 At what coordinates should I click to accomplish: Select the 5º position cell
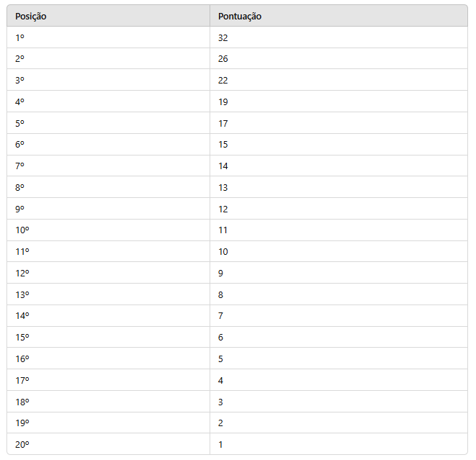(x=19, y=123)
